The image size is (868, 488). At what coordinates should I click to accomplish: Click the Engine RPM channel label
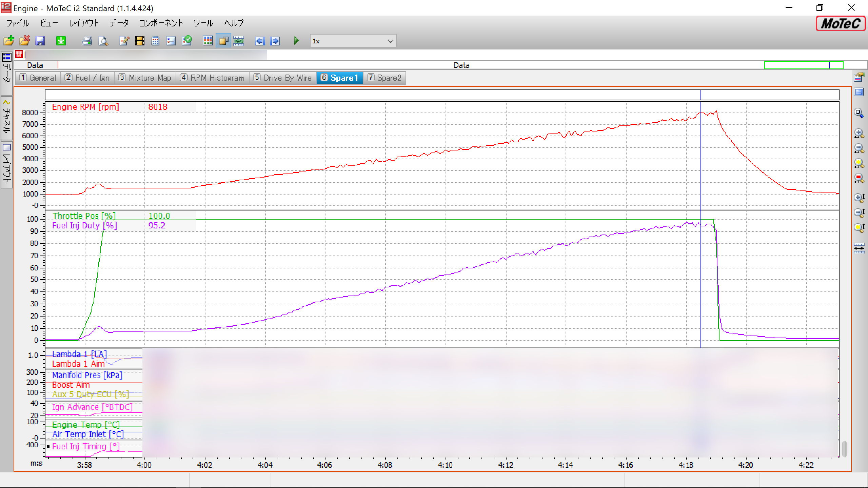coord(85,107)
